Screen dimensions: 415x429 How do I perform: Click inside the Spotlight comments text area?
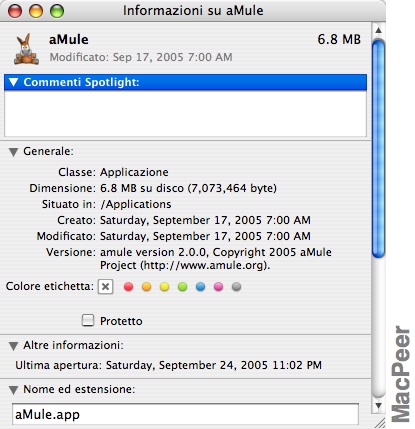tap(185, 113)
